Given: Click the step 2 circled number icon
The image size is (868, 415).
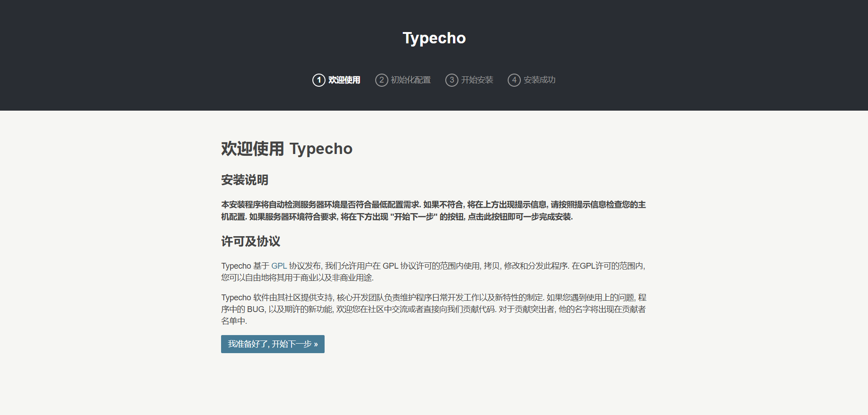Looking at the screenshot, I should coord(382,80).
